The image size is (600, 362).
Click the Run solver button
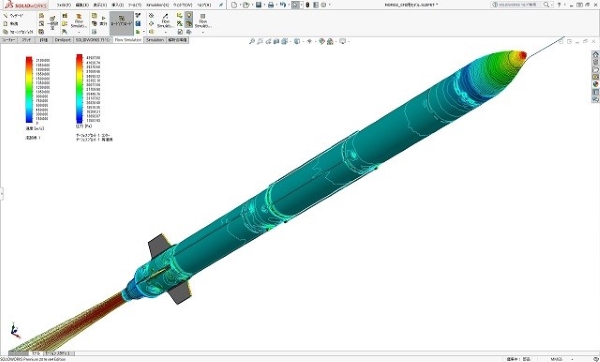pyautogui.click(x=103, y=21)
